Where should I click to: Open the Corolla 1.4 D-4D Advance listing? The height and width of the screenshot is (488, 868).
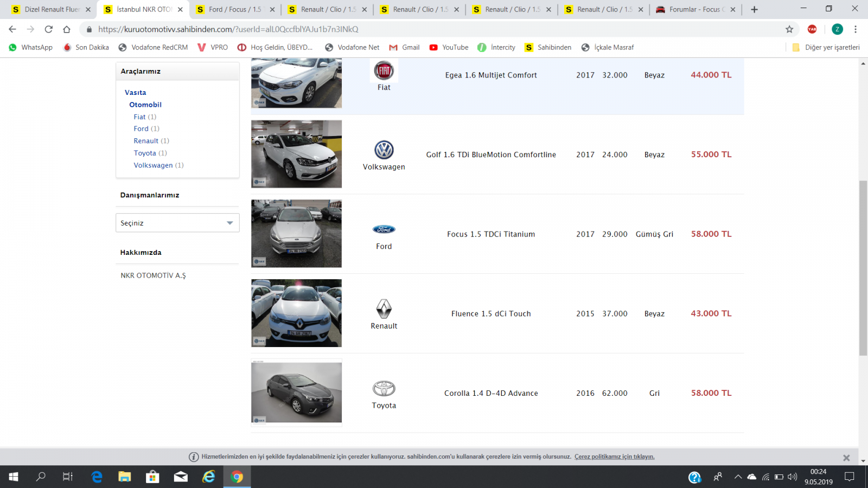coord(491,393)
